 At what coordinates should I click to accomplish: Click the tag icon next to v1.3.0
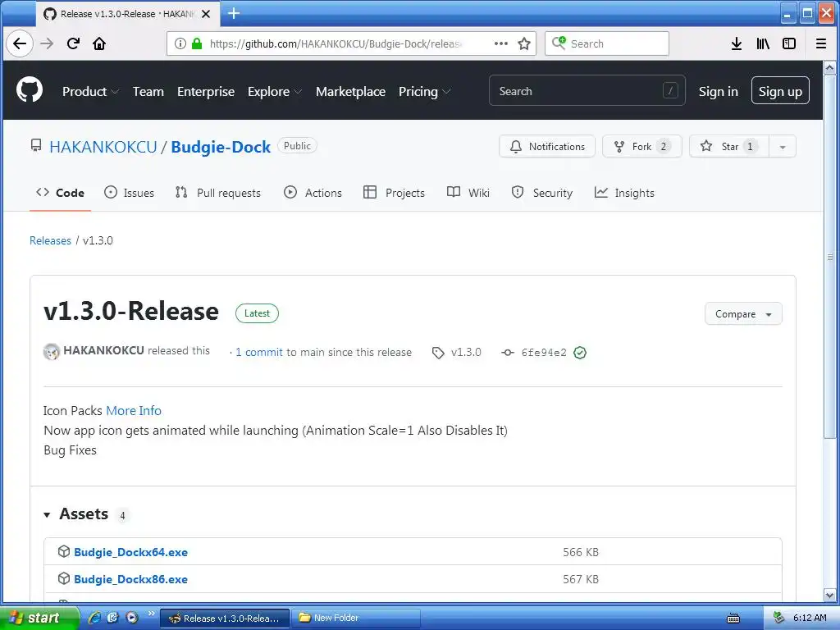point(438,353)
